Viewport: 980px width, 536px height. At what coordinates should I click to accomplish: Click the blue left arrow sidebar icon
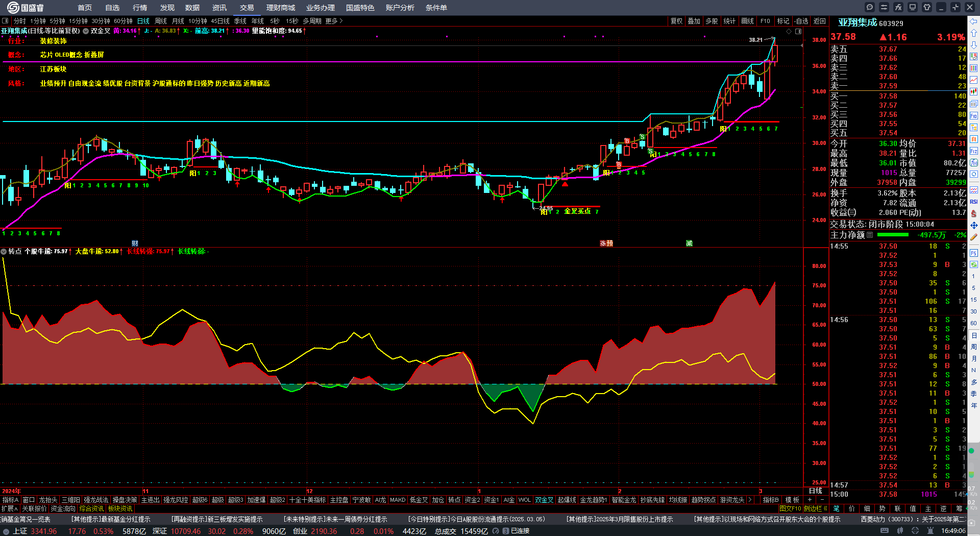974,21
